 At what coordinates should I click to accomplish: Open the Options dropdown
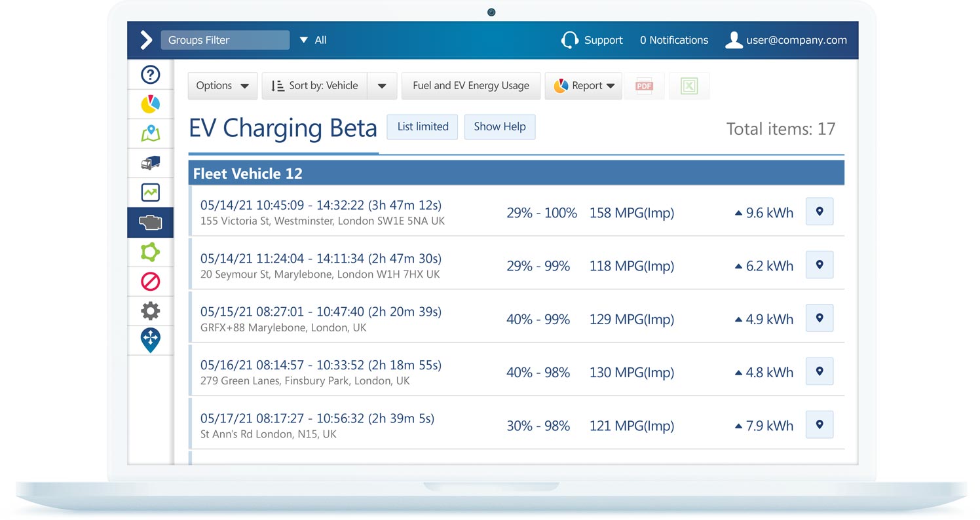click(223, 86)
